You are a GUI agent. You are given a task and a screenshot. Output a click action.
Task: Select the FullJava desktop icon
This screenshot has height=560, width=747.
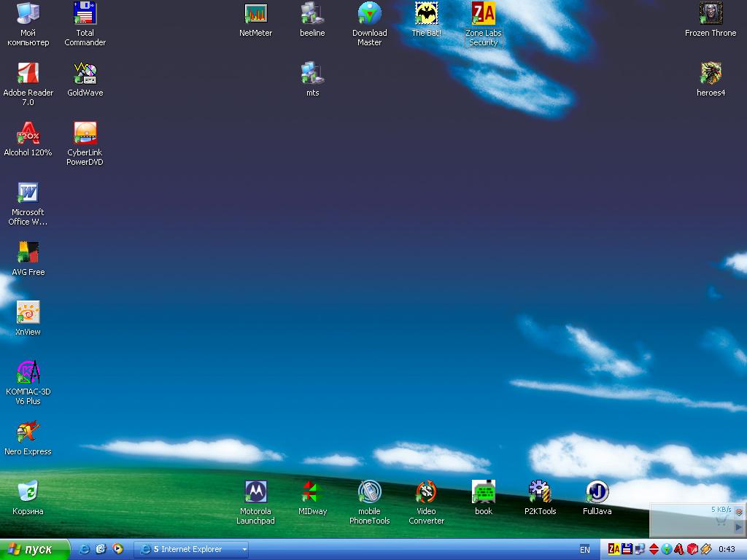597,498
